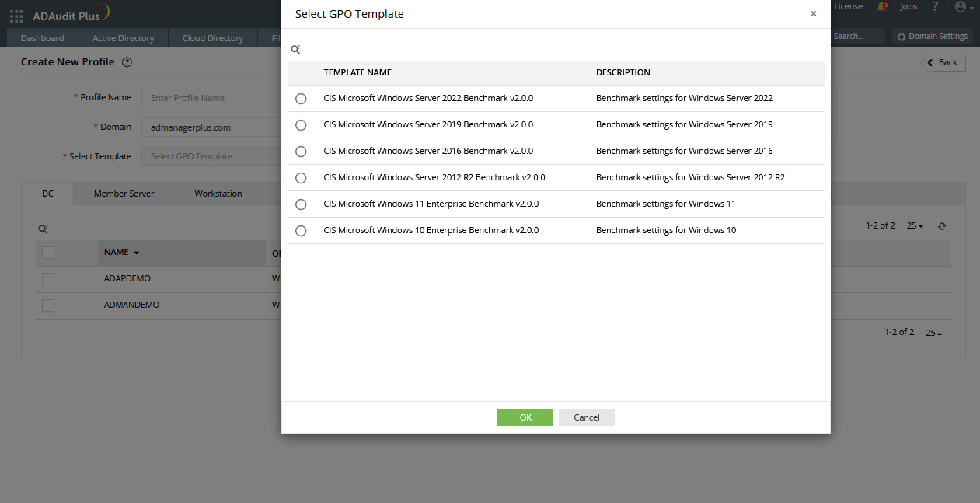Click the apps grid icon next to ADAudit Plus
980x503 pixels.
point(16,15)
